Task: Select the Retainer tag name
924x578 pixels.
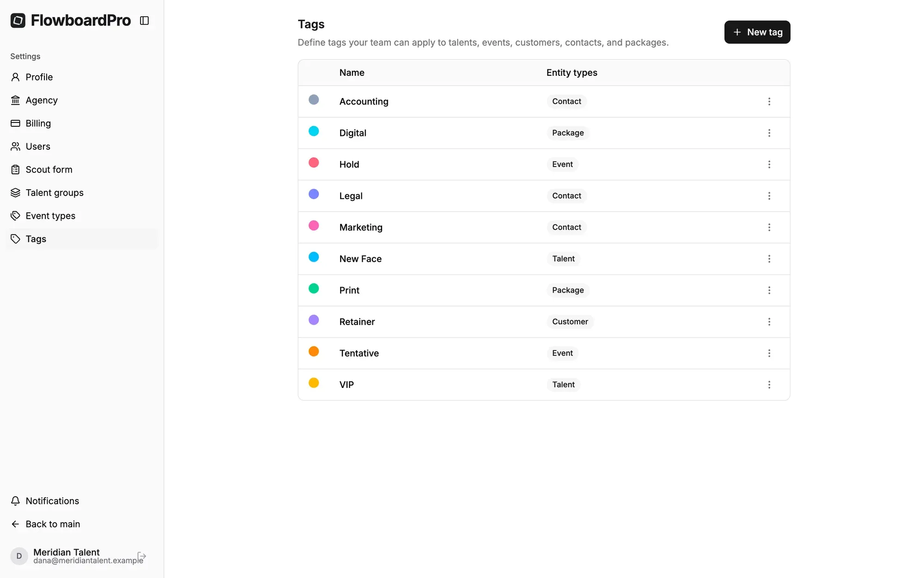Action: (x=357, y=321)
